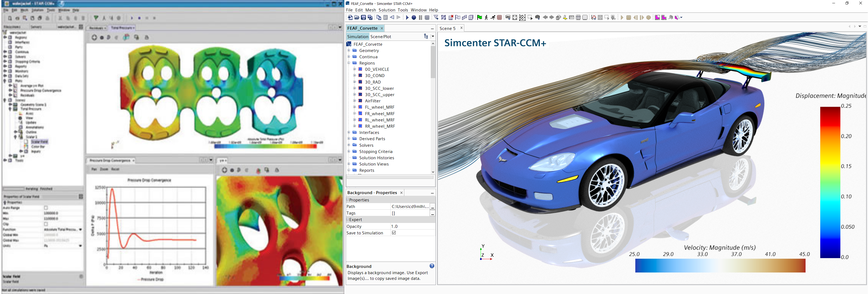Step one iteration using the walking person icon
The width and height of the screenshot is (868, 294).
click(x=487, y=17)
